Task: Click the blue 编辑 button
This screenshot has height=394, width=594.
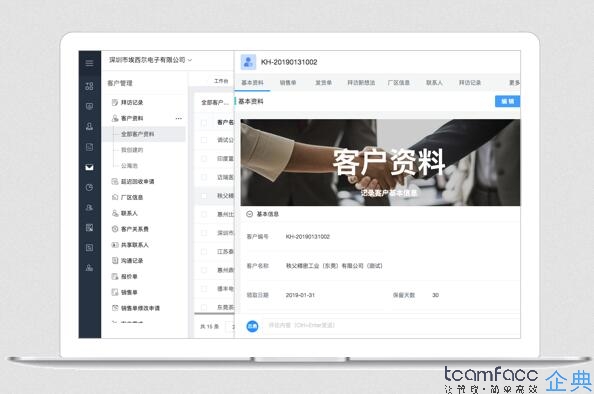Action: 507,101
